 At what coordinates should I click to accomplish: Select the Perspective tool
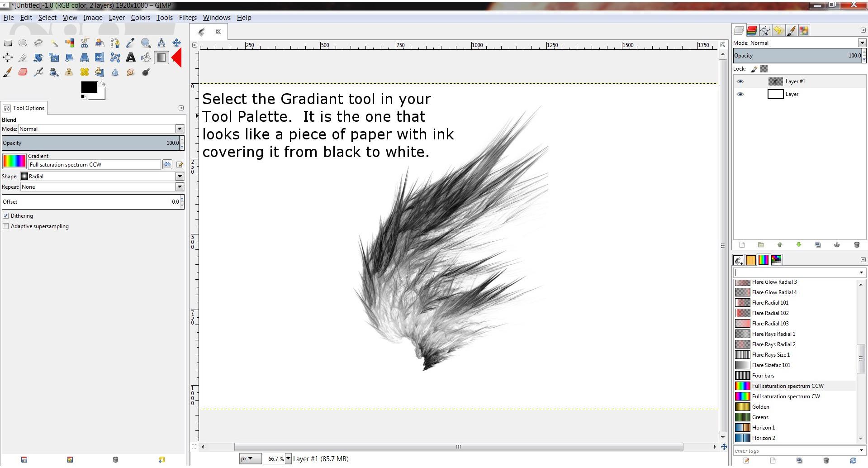[x=85, y=57]
